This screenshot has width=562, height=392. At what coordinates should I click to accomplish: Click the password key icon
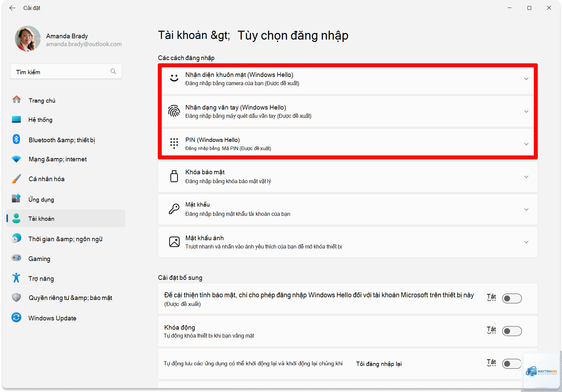174,209
